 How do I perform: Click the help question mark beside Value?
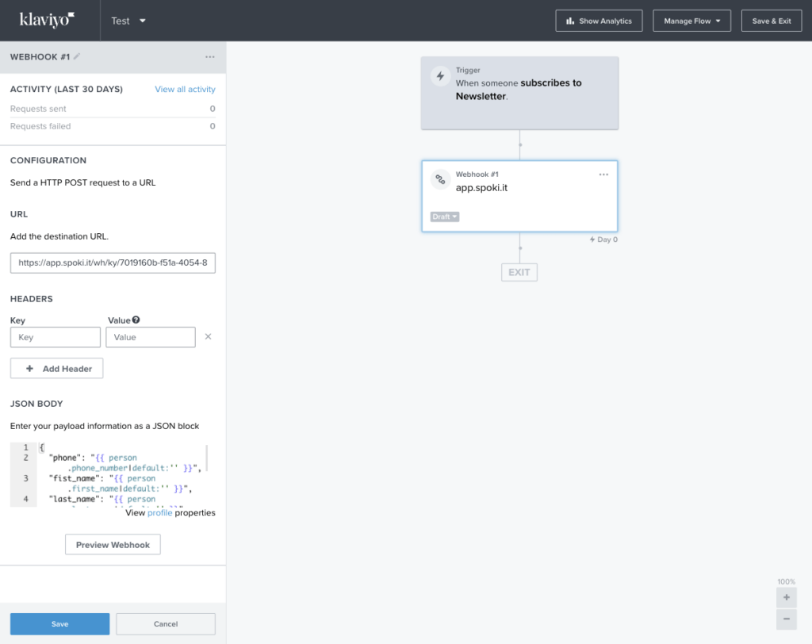pyautogui.click(x=136, y=320)
